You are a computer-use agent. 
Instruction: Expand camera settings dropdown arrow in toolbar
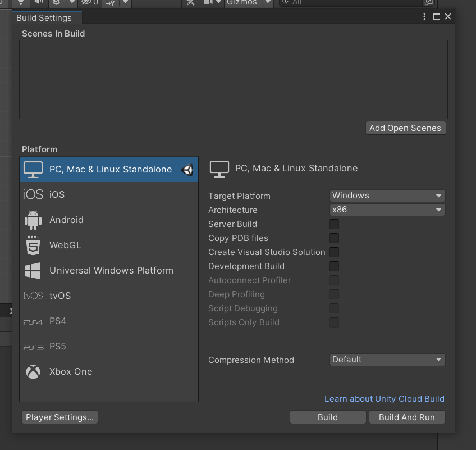click(218, 2)
